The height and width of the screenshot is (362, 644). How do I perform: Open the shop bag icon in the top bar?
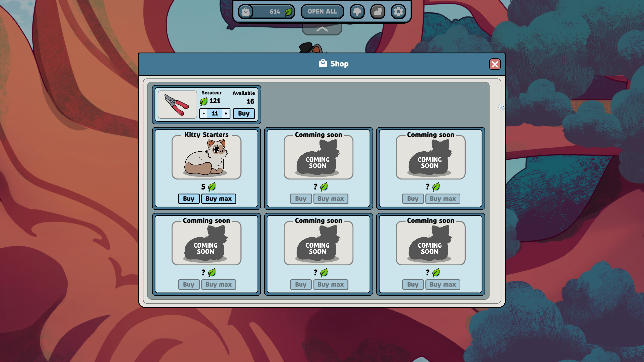click(x=246, y=11)
